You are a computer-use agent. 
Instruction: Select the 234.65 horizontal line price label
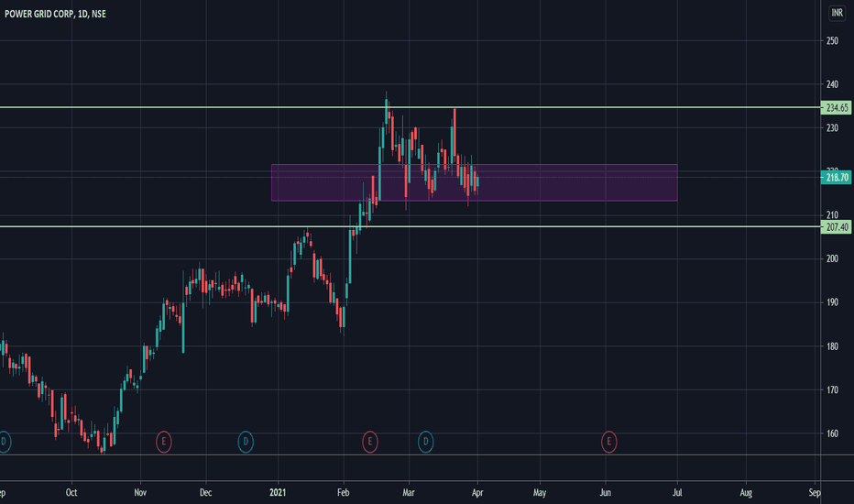pos(836,108)
